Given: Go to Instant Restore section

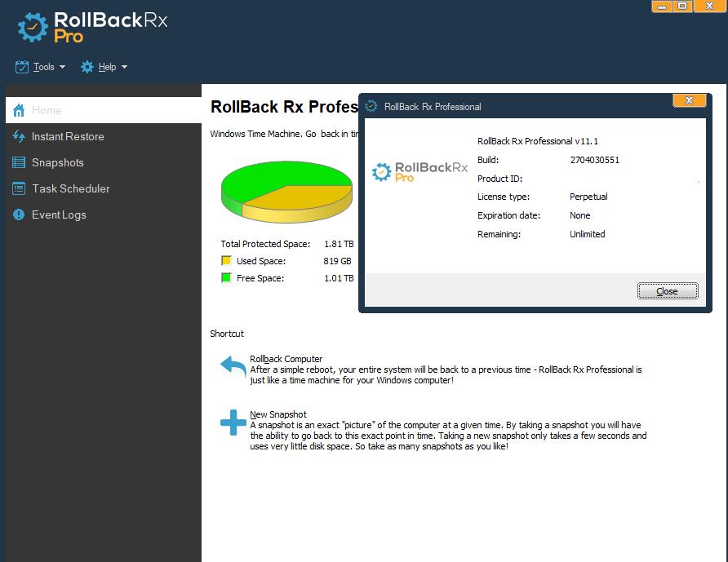Looking at the screenshot, I should click(104, 136).
